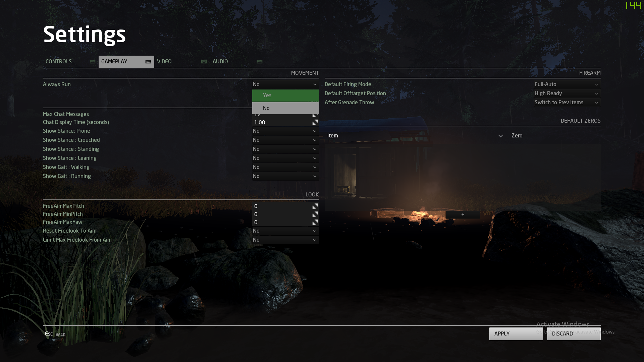Image resolution: width=644 pixels, height=362 pixels.
Task: Click stepper icon for FreeAimMaxPitch
Action: click(315, 206)
